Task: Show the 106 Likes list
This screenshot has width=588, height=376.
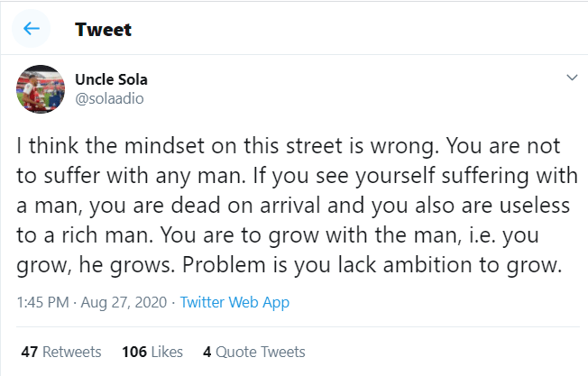Action: point(152,352)
